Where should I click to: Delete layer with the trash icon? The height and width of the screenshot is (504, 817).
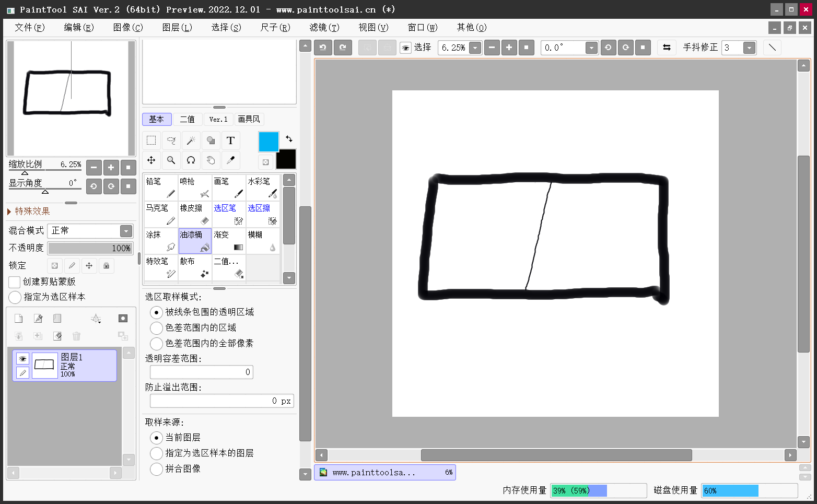pyautogui.click(x=76, y=336)
